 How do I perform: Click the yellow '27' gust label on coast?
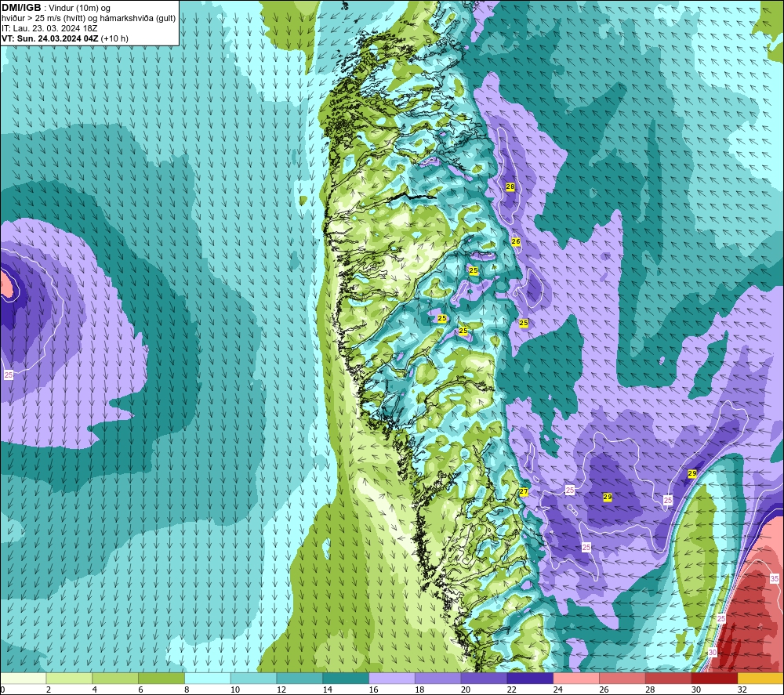point(524,491)
